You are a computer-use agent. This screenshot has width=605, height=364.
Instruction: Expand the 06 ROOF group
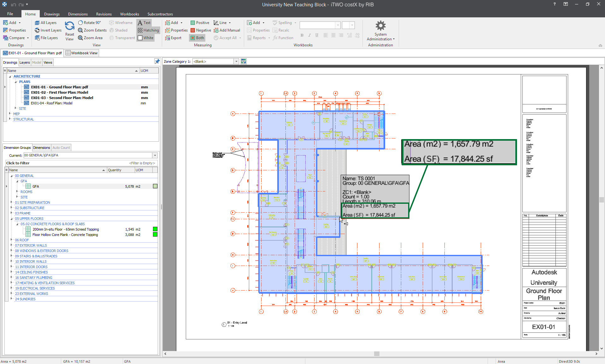click(x=12, y=240)
